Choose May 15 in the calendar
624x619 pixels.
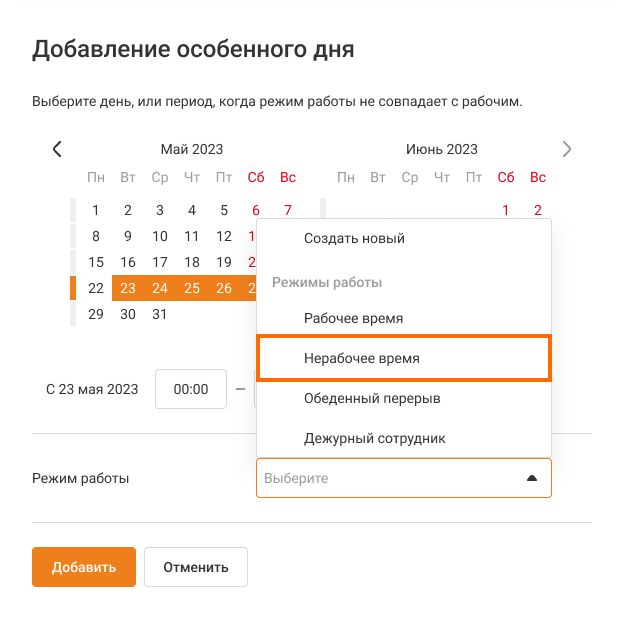[x=96, y=262]
